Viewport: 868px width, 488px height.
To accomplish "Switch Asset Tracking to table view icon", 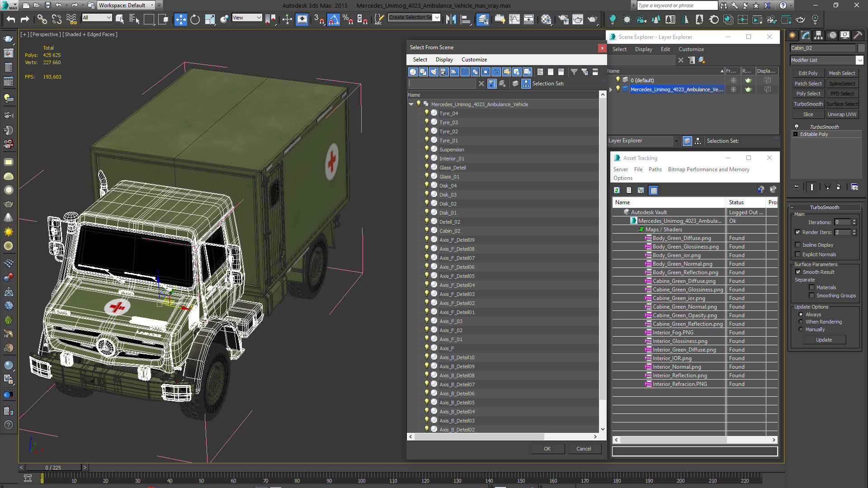I will (653, 190).
